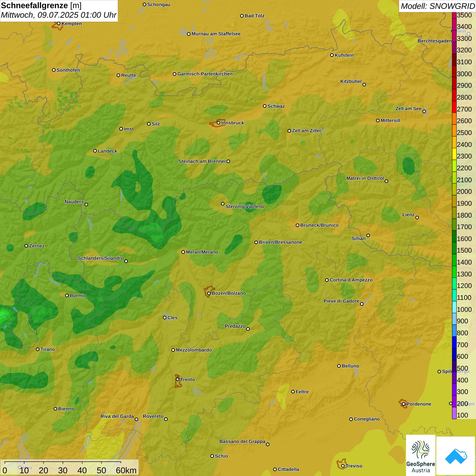The height and width of the screenshot is (476, 476).
Task: Pick the Zernez marker dot
Action: tap(26, 246)
